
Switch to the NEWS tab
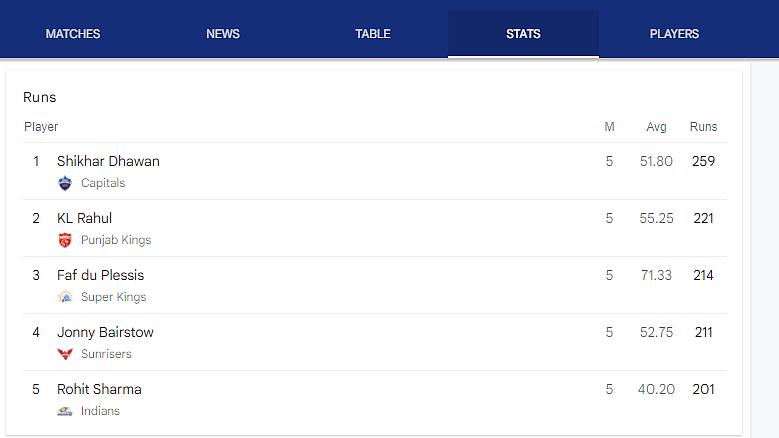(x=223, y=34)
